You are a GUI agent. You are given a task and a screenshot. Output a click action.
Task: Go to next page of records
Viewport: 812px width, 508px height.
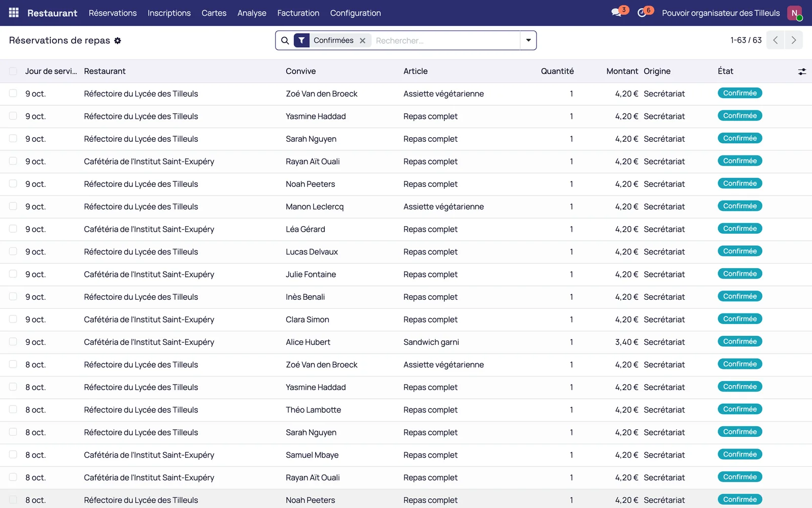pyautogui.click(x=794, y=40)
